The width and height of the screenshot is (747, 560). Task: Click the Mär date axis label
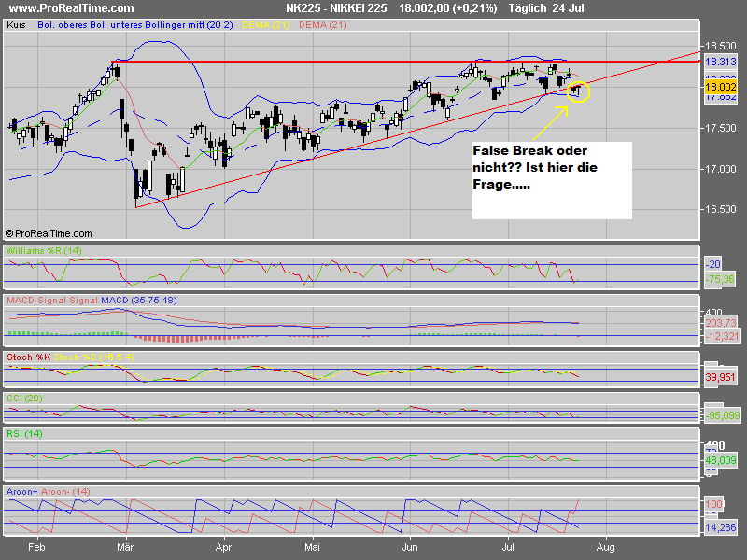tap(125, 547)
